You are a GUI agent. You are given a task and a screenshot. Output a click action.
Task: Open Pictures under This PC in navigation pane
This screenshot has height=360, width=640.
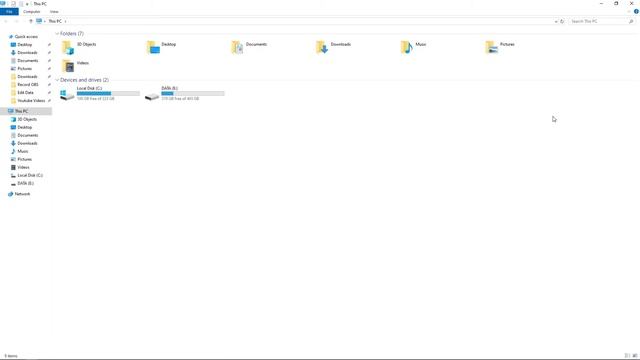[x=24, y=159]
